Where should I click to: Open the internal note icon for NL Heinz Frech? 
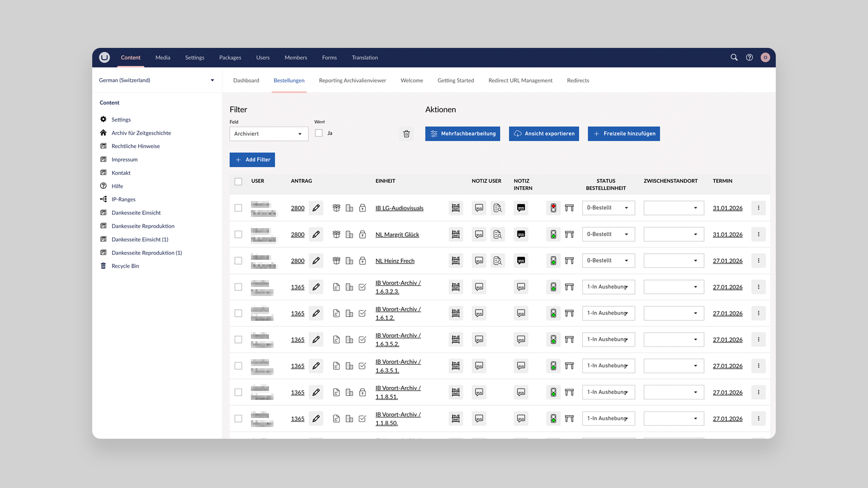tap(521, 261)
